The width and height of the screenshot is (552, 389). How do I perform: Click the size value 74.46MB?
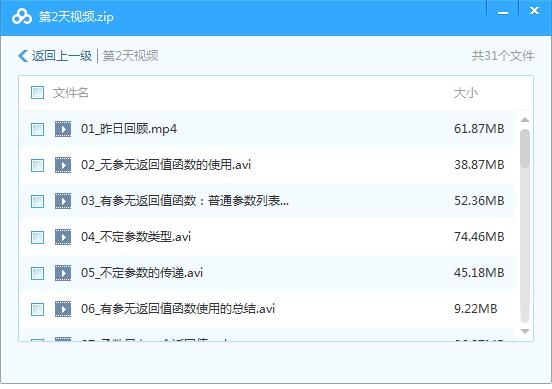pyautogui.click(x=479, y=237)
